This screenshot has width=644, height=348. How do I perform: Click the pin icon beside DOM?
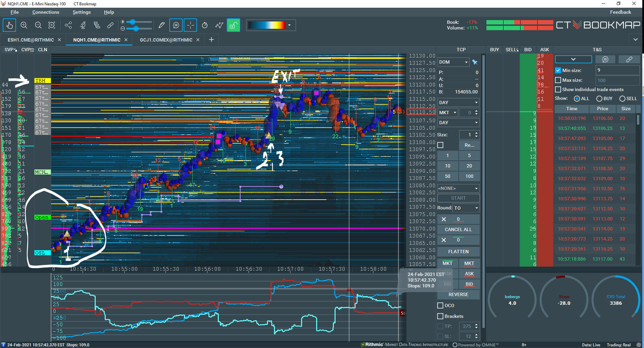[475, 62]
